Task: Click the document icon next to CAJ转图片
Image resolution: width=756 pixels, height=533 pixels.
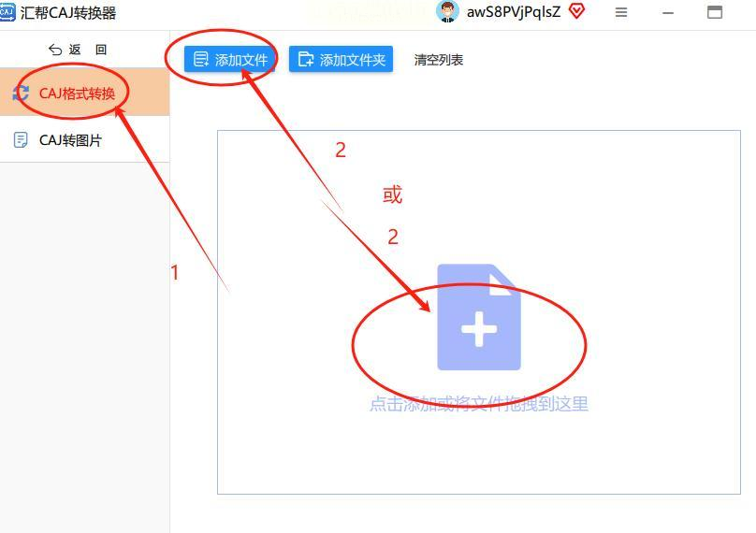Action: (21, 140)
